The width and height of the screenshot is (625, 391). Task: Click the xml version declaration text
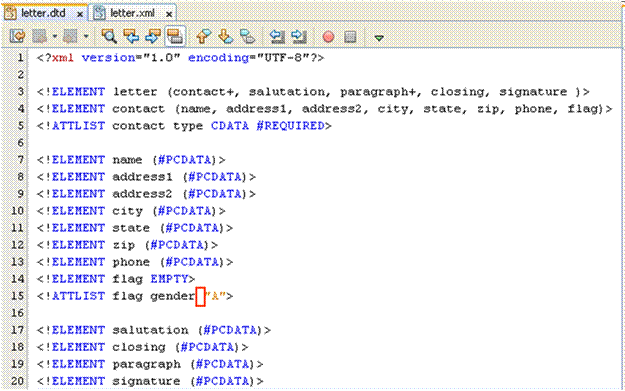coord(181,58)
